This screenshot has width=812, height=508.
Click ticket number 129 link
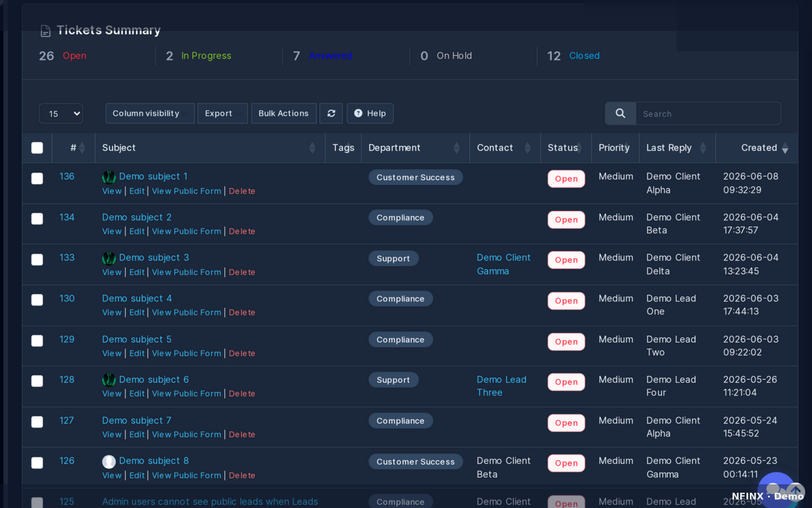pyautogui.click(x=67, y=340)
